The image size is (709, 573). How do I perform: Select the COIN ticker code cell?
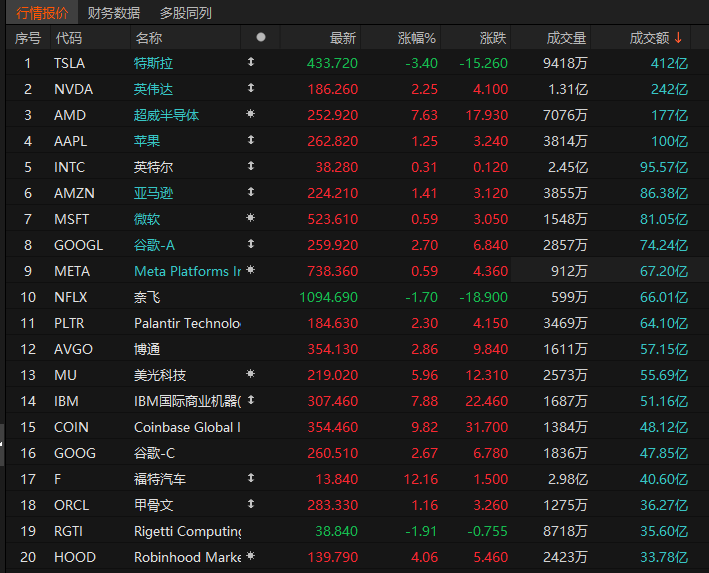coord(70,427)
